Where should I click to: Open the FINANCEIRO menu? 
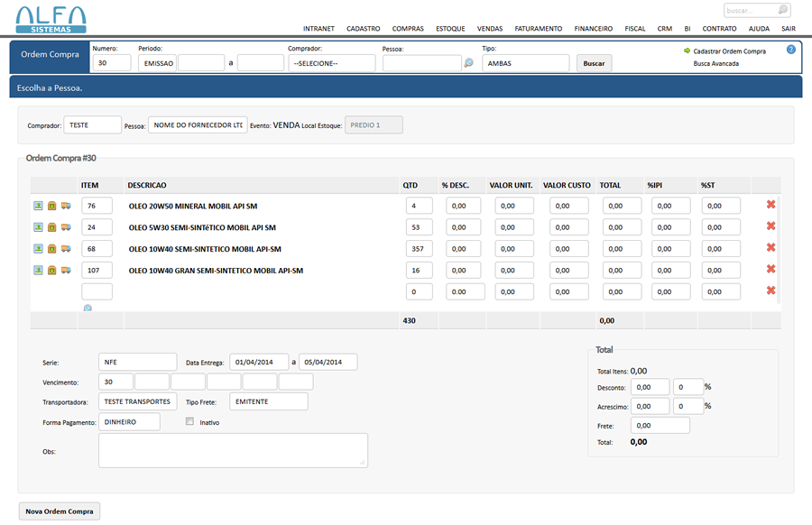[593, 29]
